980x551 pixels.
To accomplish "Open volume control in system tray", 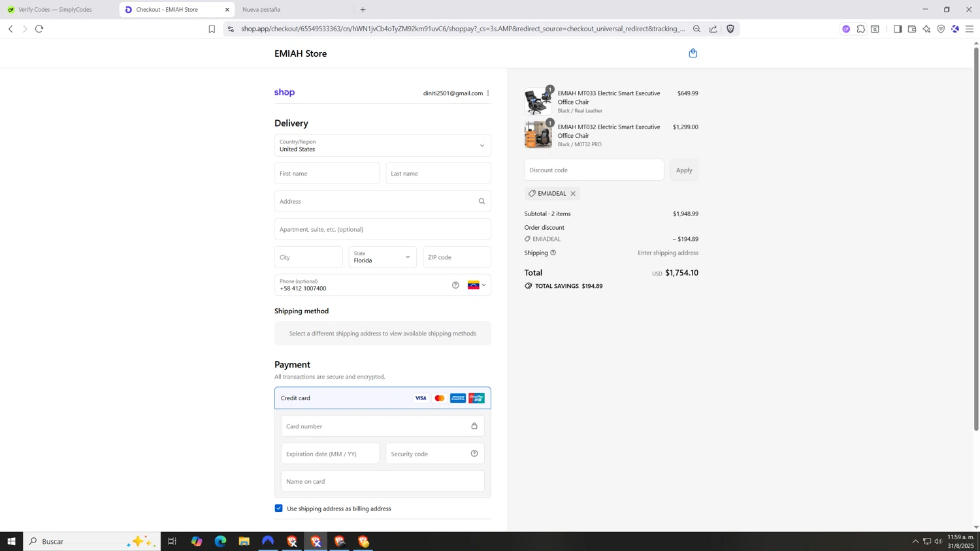I will (938, 541).
